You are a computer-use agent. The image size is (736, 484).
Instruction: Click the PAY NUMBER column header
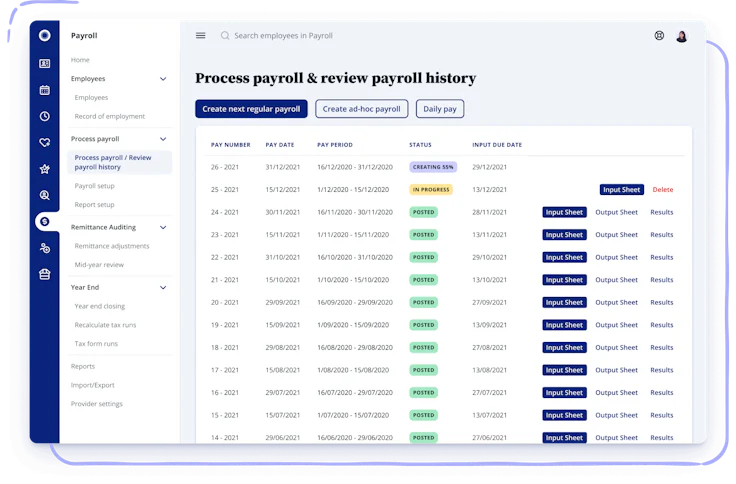pyautogui.click(x=230, y=145)
